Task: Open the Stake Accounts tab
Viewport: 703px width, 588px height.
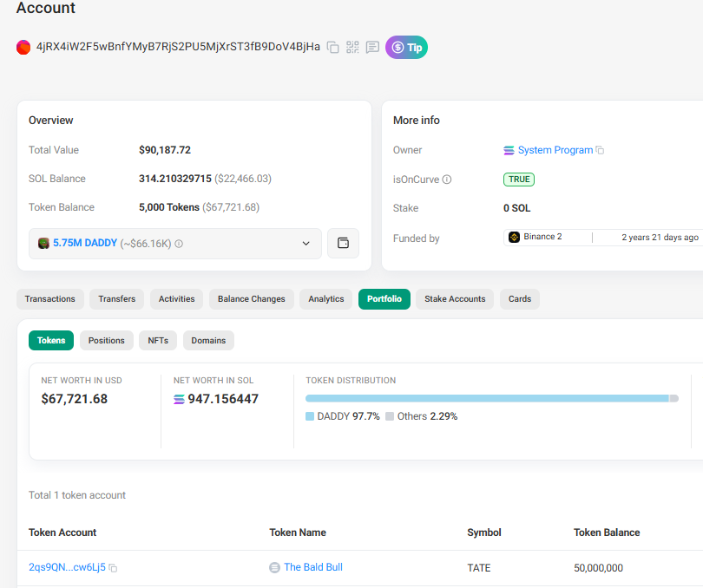Action: tap(455, 299)
